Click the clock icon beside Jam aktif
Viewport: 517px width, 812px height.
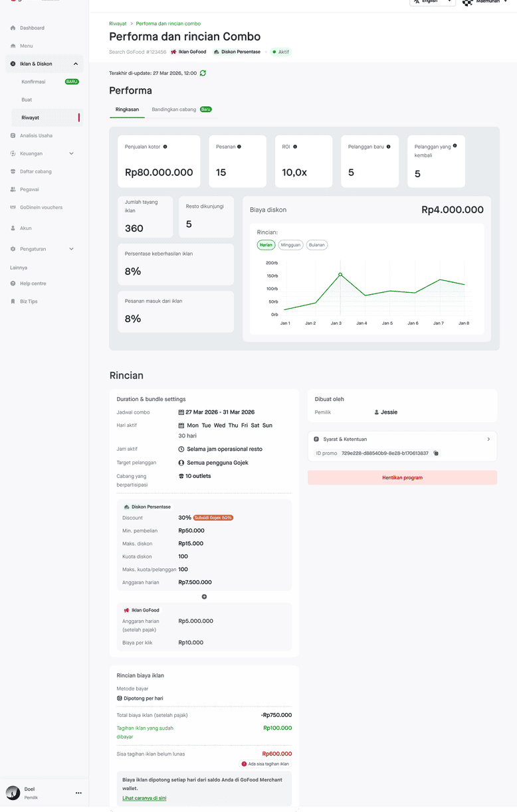click(x=181, y=449)
